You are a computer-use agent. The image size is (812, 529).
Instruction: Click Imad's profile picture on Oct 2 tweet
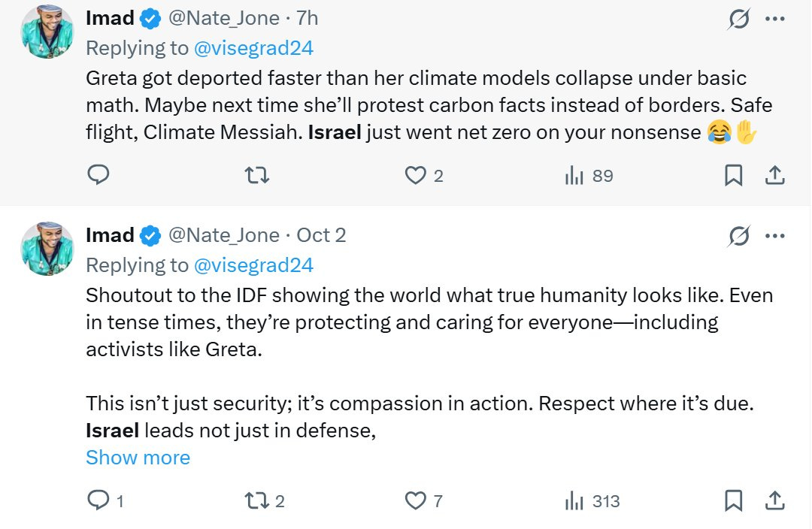coord(47,248)
